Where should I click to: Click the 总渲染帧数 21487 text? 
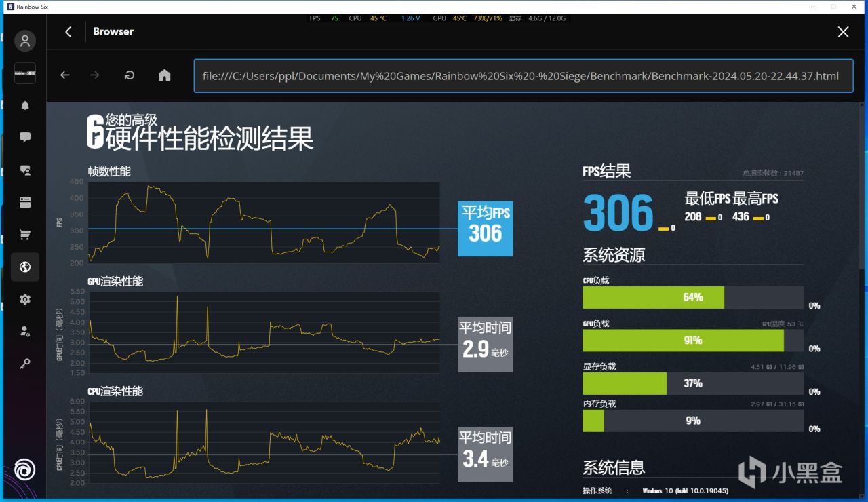click(x=773, y=174)
